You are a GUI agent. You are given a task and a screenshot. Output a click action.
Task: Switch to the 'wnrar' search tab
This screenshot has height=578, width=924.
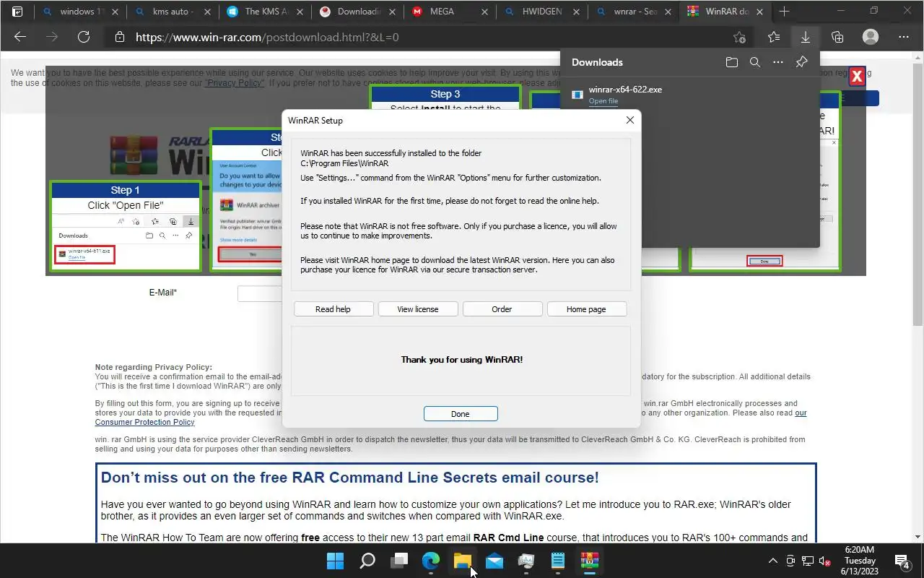pos(634,12)
